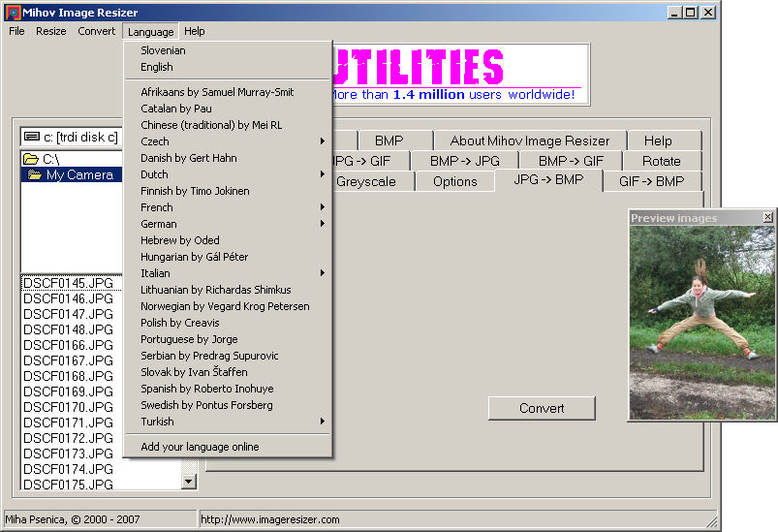Click the My Camera folder icon

[35, 175]
